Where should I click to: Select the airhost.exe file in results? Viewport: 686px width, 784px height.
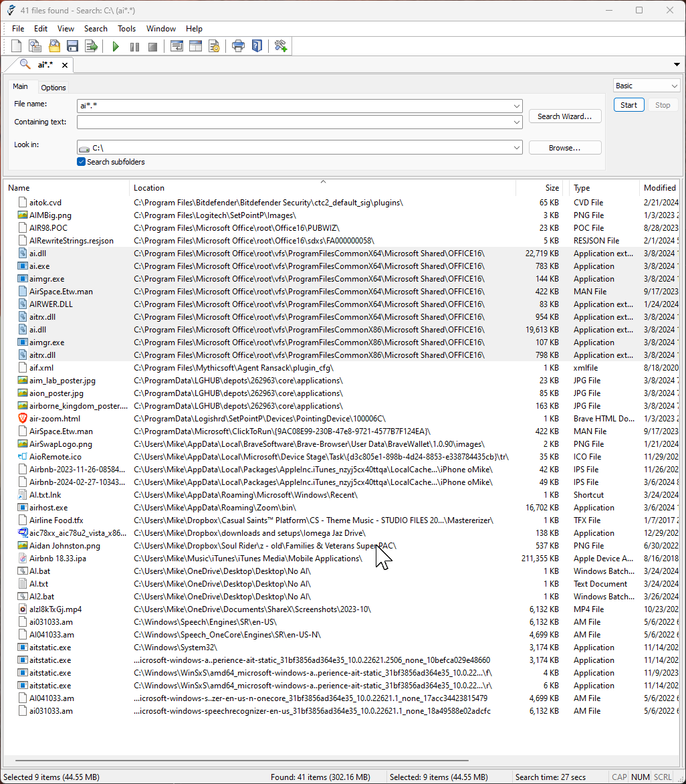pos(48,508)
